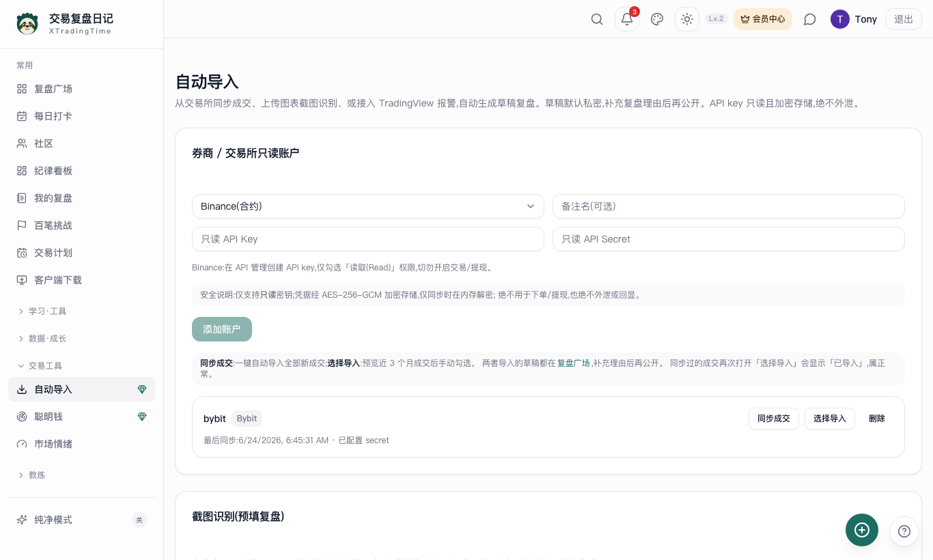The height and width of the screenshot is (560, 933).
Task: Click the 自动导入 page heading
Action: [x=207, y=82]
